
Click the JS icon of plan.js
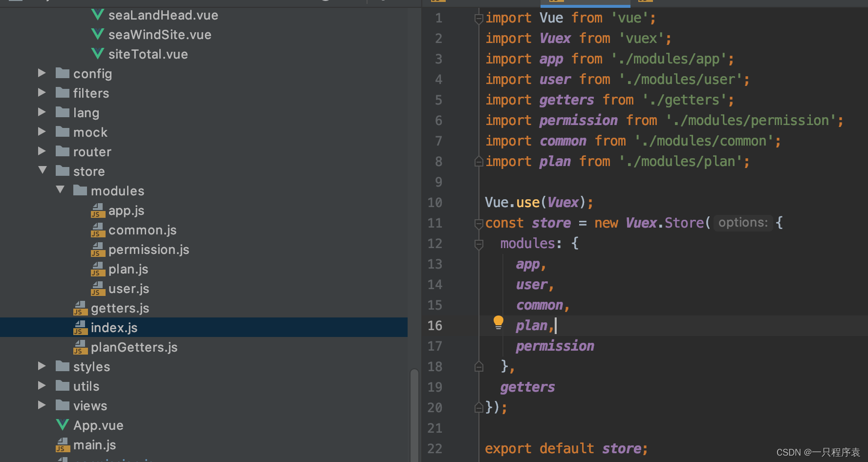(x=98, y=269)
